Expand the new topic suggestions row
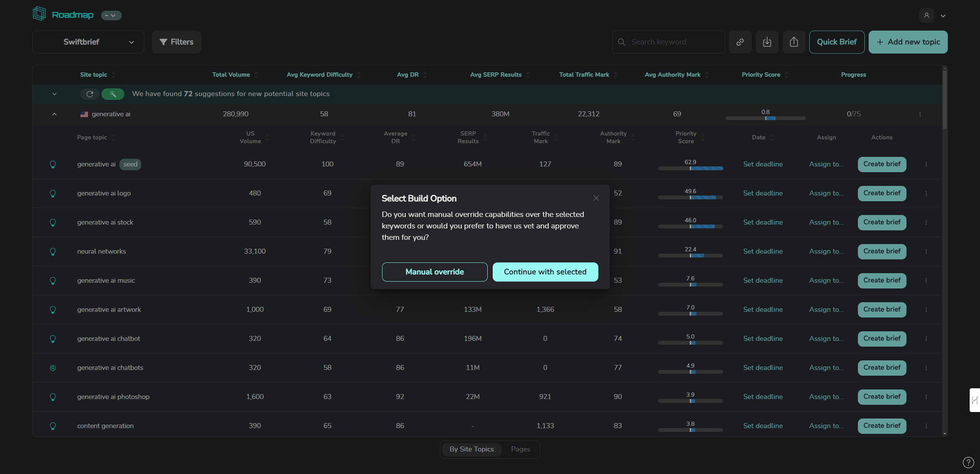This screenshot has height=474, width=980. [x=54, y=94]
